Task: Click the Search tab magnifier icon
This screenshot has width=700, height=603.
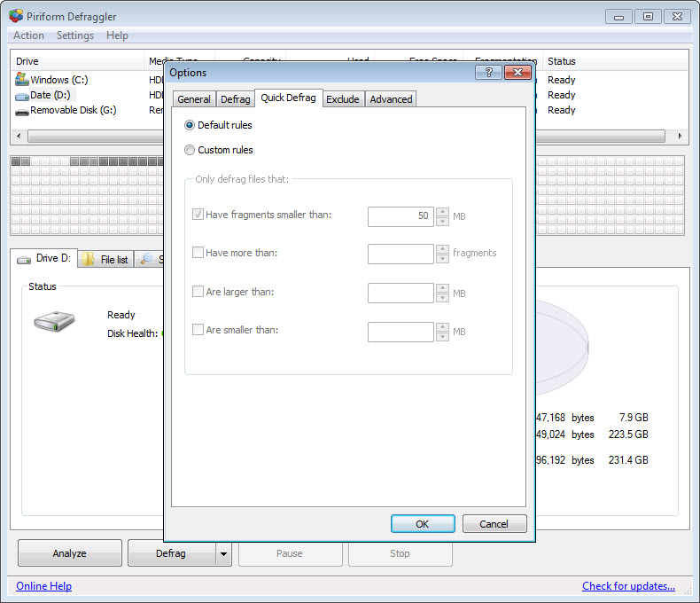Action: (x=146, y=258)
